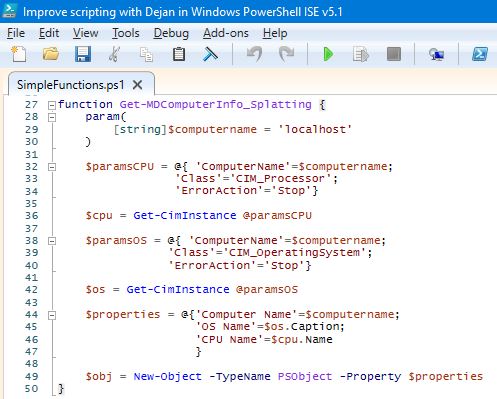The image size is (497, 399).
Task: Open a script using the folder icon
Action: 51,54
